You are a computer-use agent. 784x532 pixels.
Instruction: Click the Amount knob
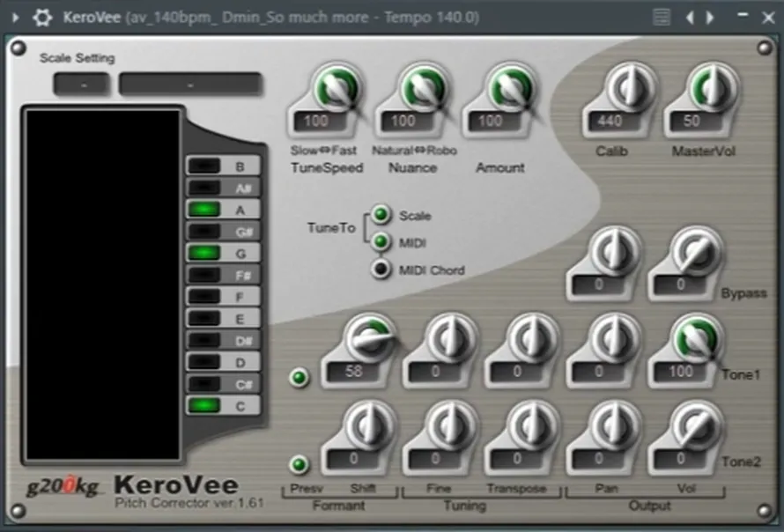coord(511,88)
